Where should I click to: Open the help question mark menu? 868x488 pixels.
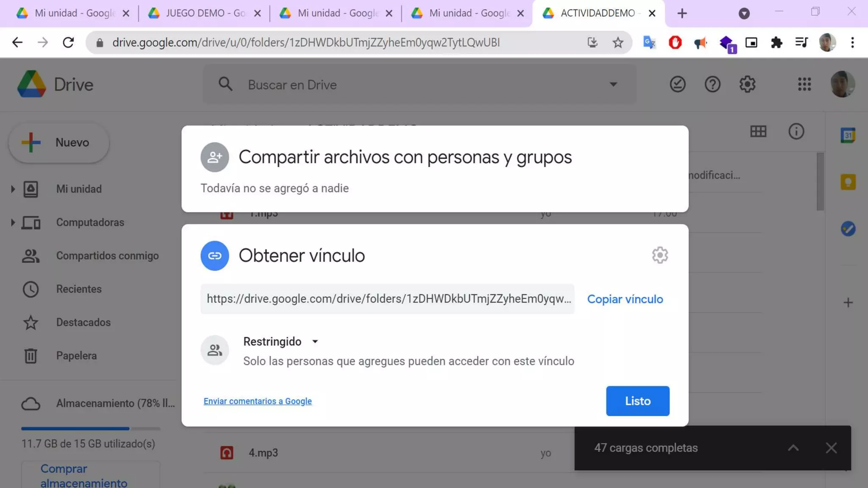tap(712, 84)
